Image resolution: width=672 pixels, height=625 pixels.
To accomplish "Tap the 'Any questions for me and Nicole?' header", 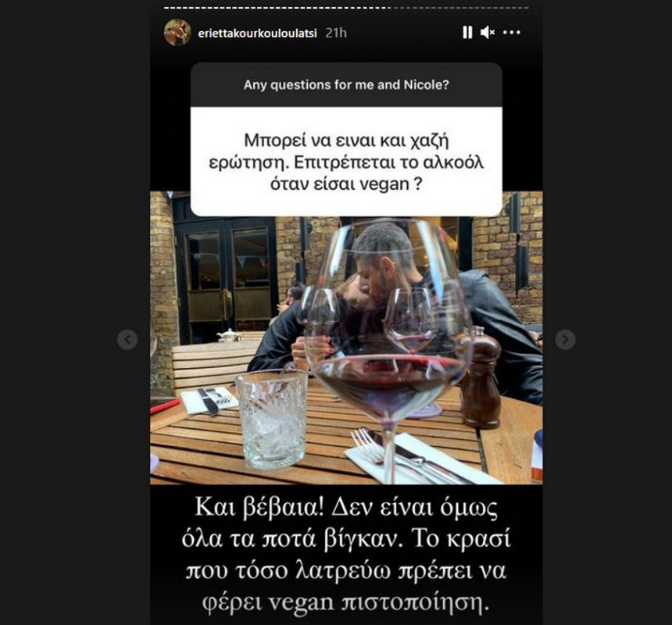I will click(346, 85).
